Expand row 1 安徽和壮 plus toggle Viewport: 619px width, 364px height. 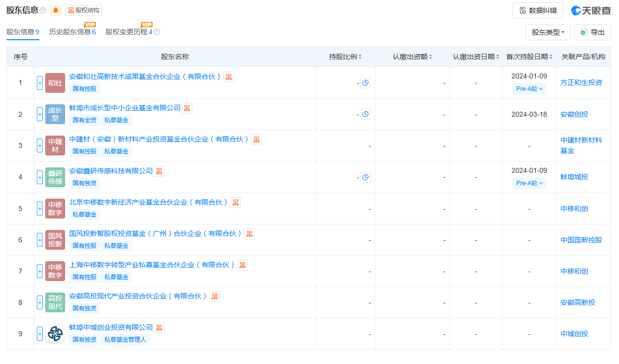tap(40, 83)
